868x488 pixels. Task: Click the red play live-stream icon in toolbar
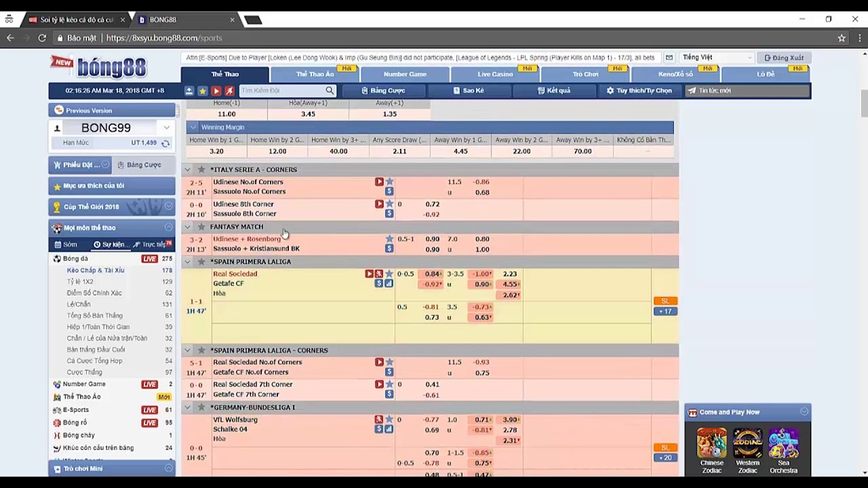216,91
